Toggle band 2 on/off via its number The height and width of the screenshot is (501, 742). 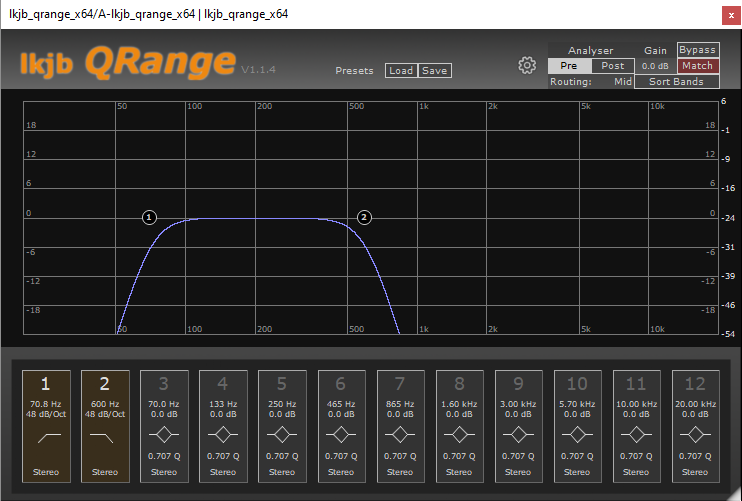tap(105, 384)
